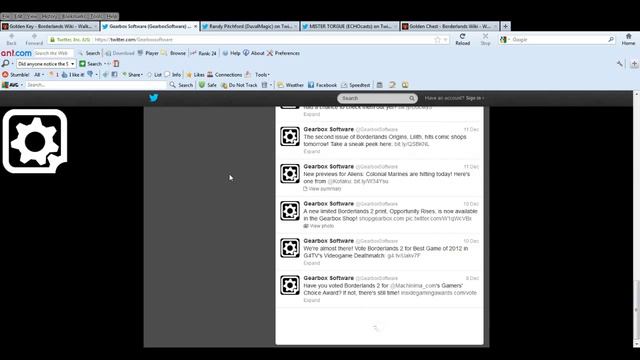This screenshot has height=360, width=640.
Task: Click the Stumble! button
Action: tap(16, 75)
